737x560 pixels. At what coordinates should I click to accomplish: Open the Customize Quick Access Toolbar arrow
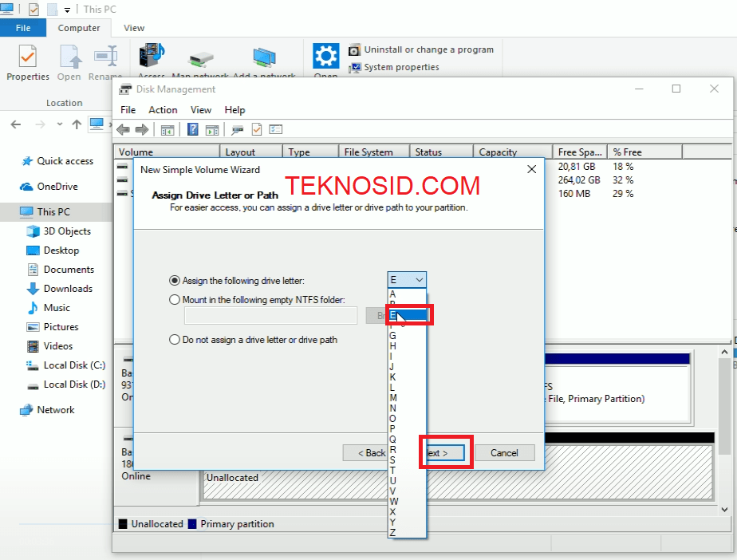pyautogui.click(x=67, y=10)
